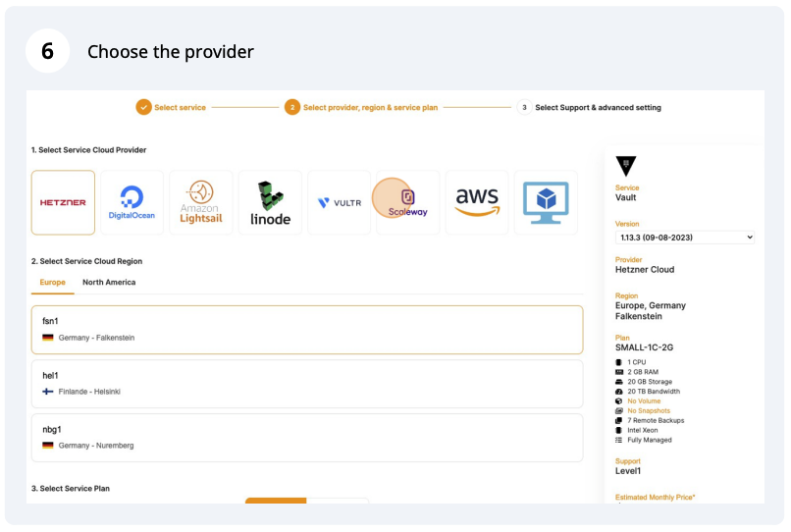
Task: Click the Scaleway provider icon
Action: pos(408,202)
